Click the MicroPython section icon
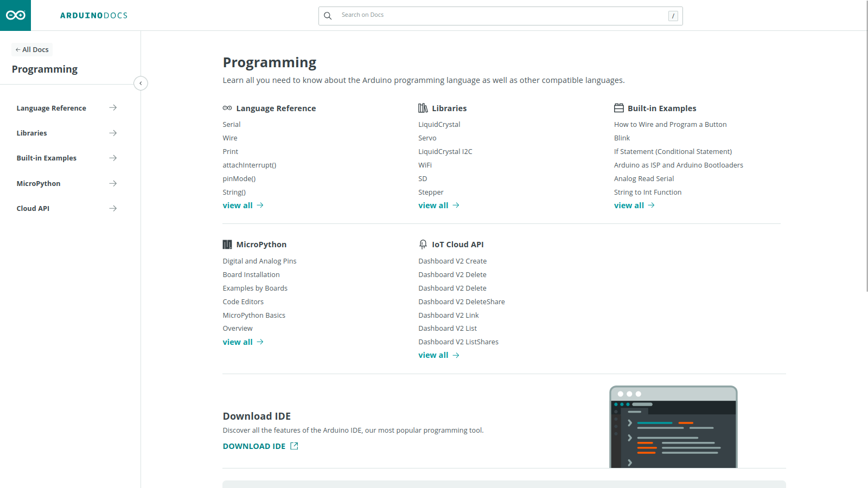 click(x=227, y=245)
